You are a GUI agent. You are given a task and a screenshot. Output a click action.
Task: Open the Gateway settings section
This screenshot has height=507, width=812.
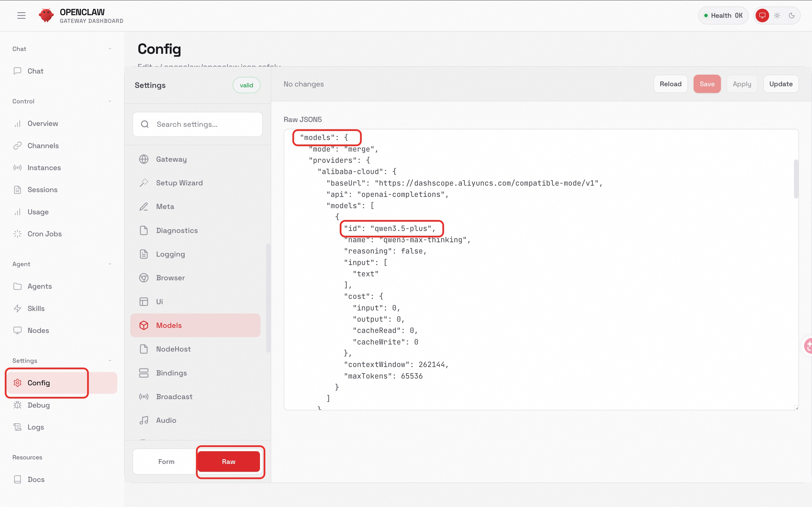pyautogui.click(x=171, y=159)
